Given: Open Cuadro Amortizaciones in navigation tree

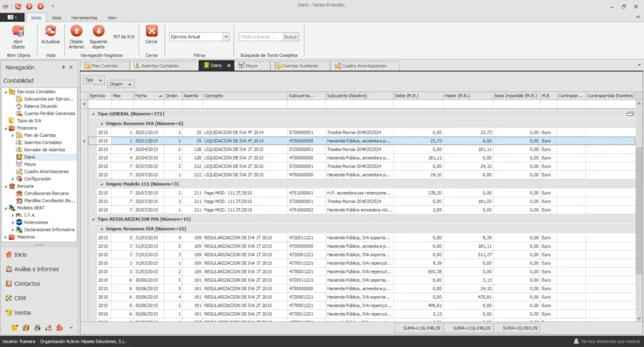Looking at the screenshot, I should (46, 171).
